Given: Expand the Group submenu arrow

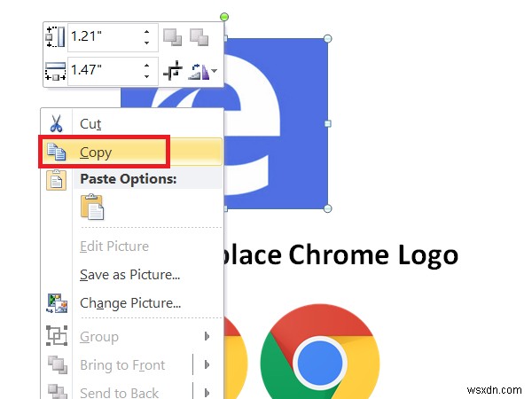Looking at the screenshot, I should [207, 336].
